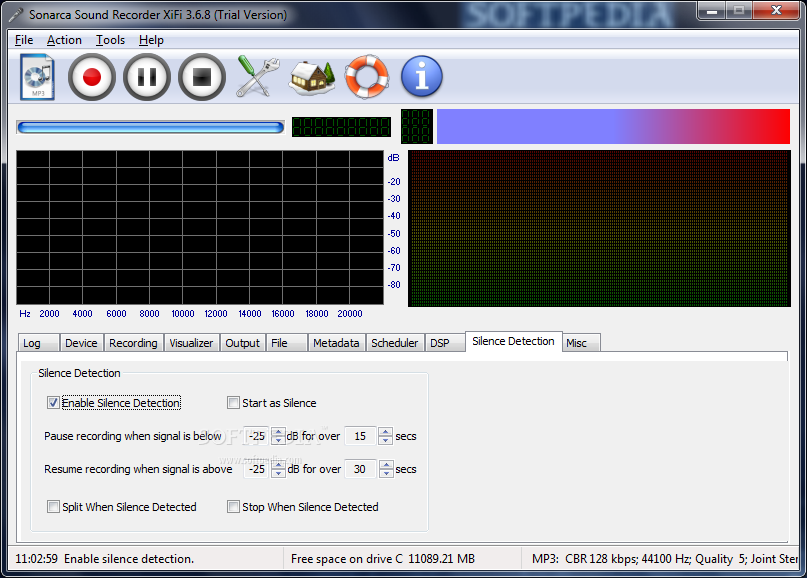This screenshot has height=578, width=807.
Task: Increase pause threshold dB with up arrow
Action: click(x=278, y=432)
